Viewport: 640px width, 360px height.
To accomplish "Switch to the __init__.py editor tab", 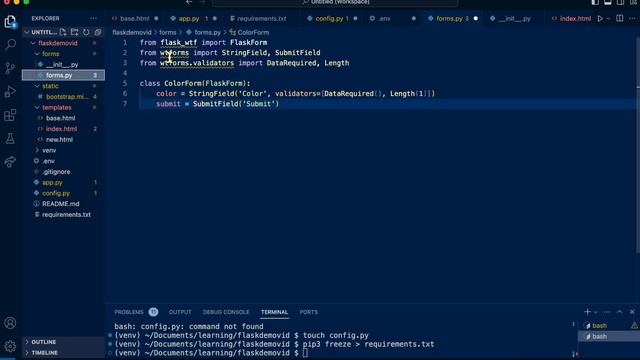I will point(514,18).
